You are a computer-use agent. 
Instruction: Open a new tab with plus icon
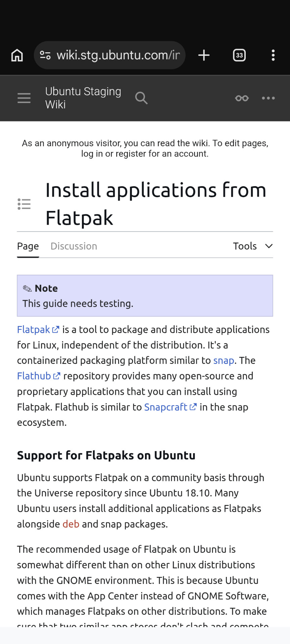click(x=204, y=55)
